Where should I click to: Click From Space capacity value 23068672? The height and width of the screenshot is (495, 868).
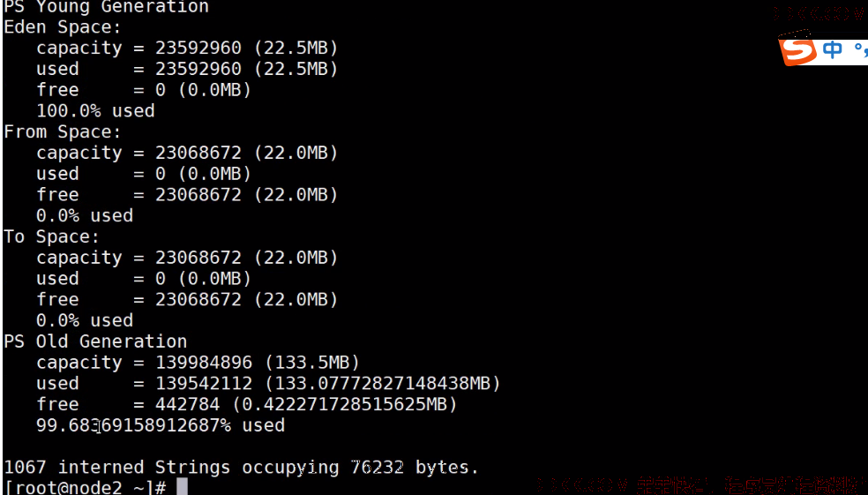tap(198, 153)
